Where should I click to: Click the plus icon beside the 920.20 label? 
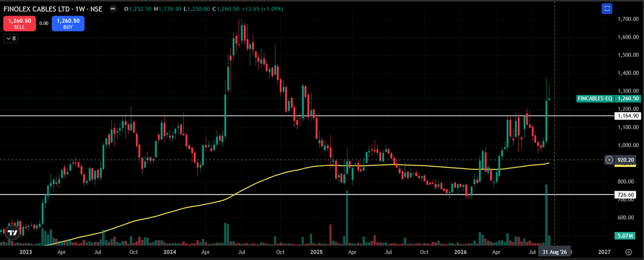(609, 160)
